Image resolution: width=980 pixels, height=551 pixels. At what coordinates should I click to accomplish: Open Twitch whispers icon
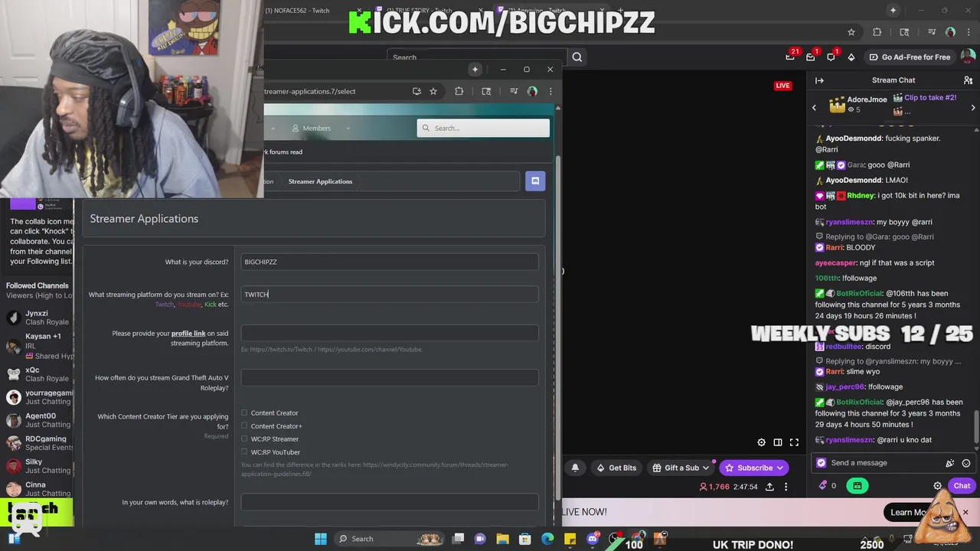click(831, 57)
